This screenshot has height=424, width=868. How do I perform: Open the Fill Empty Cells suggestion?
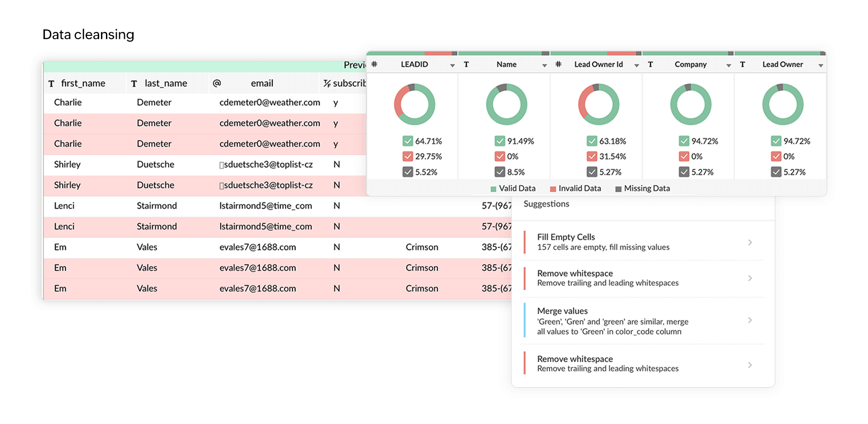[642, 242]
